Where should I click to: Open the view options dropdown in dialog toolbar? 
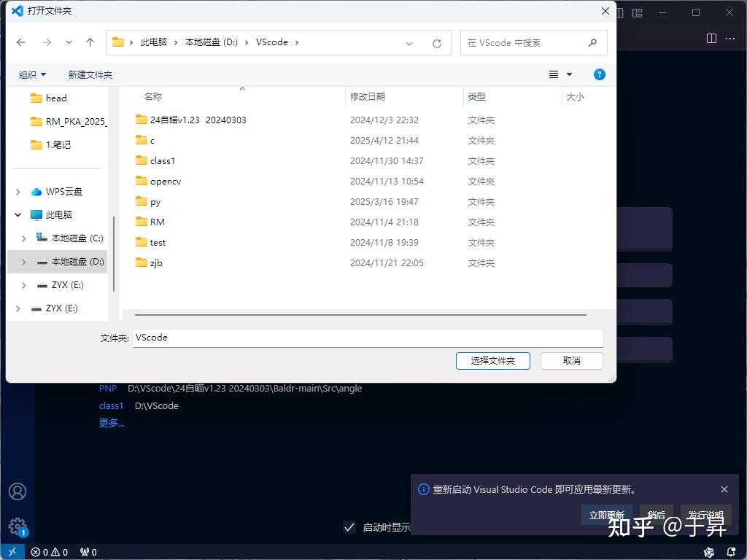(568, 74)
